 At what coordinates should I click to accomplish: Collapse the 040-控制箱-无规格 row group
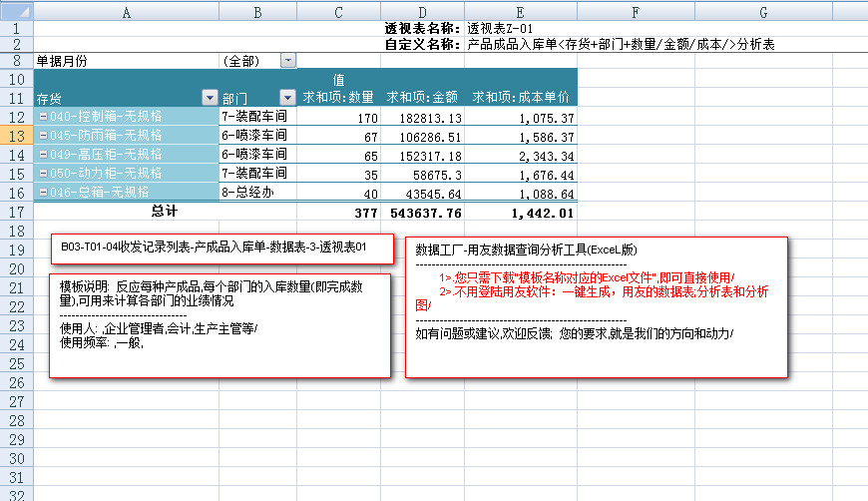click(x=42, y=117)
